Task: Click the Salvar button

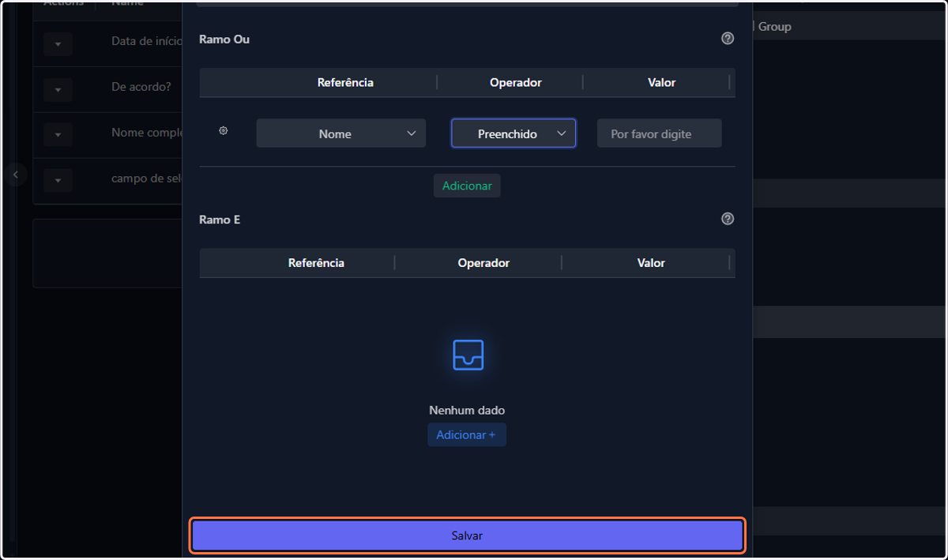Action: click(467, 536)
